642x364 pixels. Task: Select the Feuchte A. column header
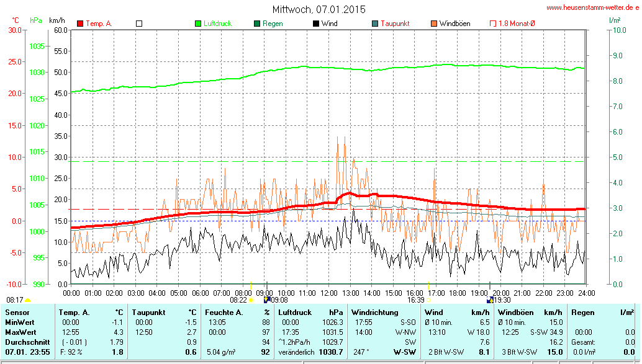coord(224,313)
